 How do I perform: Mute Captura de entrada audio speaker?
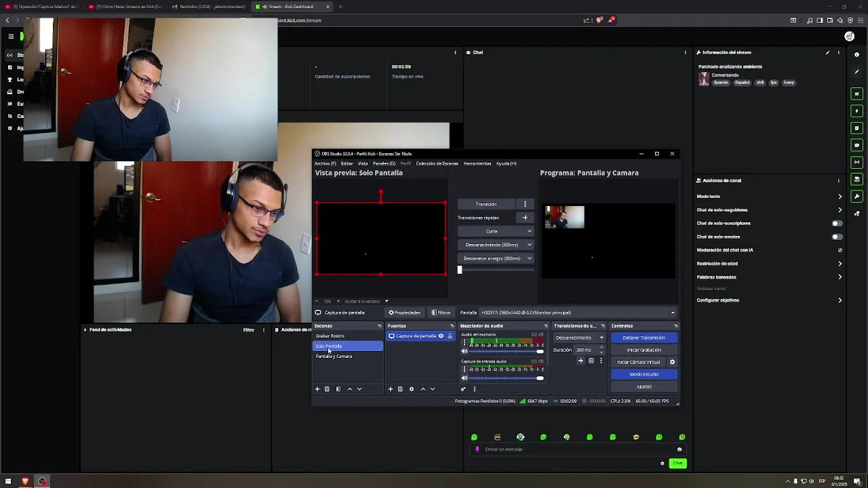click(x=465, y=378)
